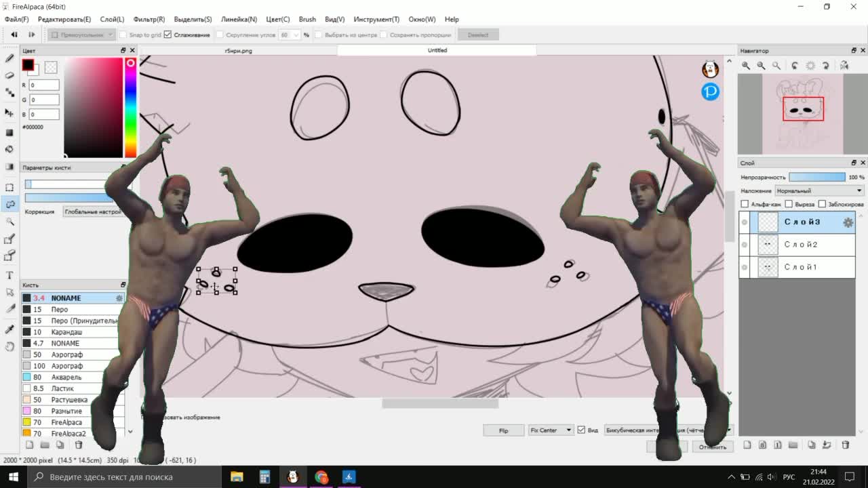Open Бикубическая interpolation dropdown
The image size is (868, 488).
pyautogui.click(x=668, y=430)
